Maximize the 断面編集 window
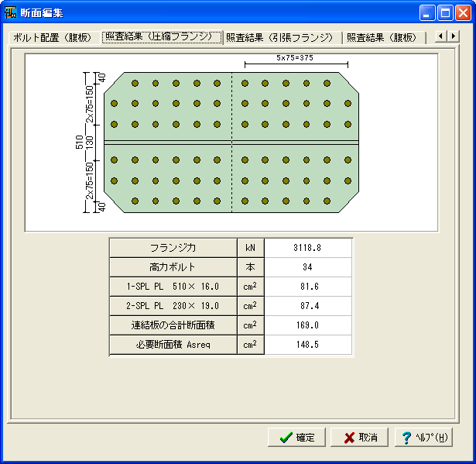476x464 pixels. pos(445,12)
